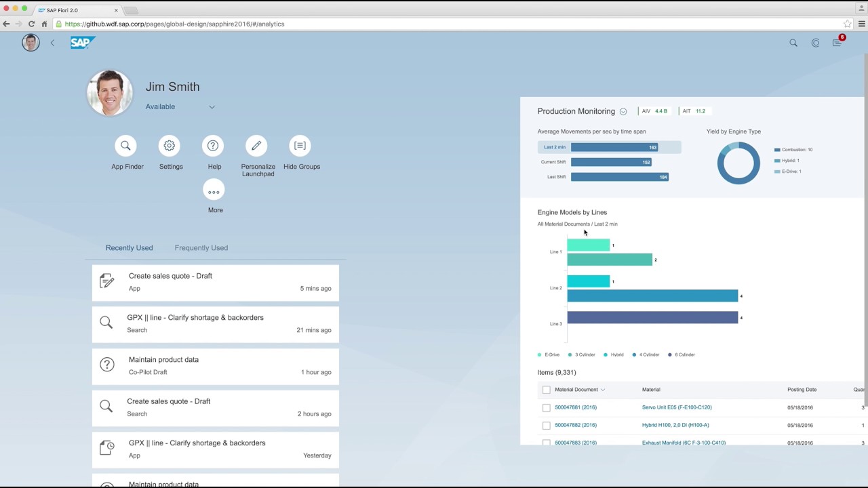Open search from the header magnifier icon
Screen dimensions: 868x488
[x=793, y=43]
